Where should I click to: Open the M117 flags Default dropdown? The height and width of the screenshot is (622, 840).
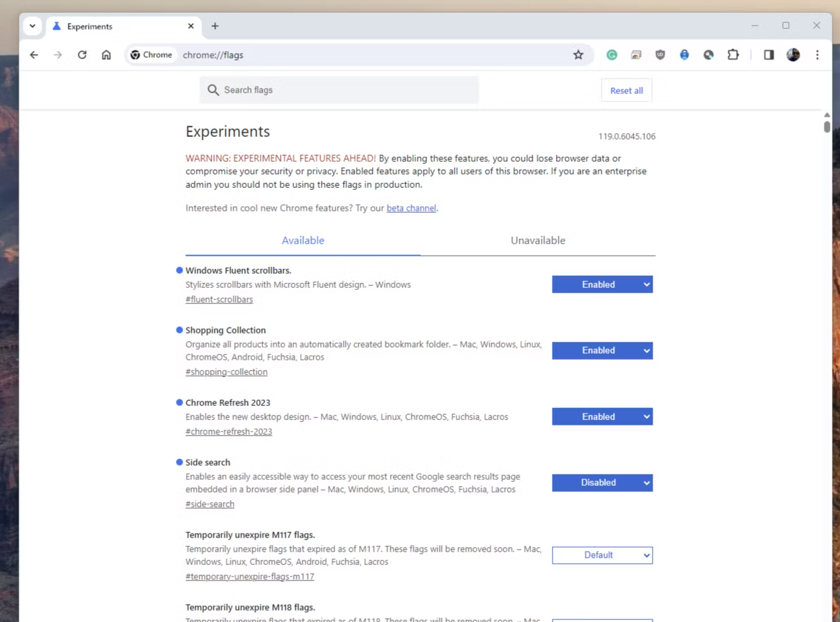click(602, 555)
